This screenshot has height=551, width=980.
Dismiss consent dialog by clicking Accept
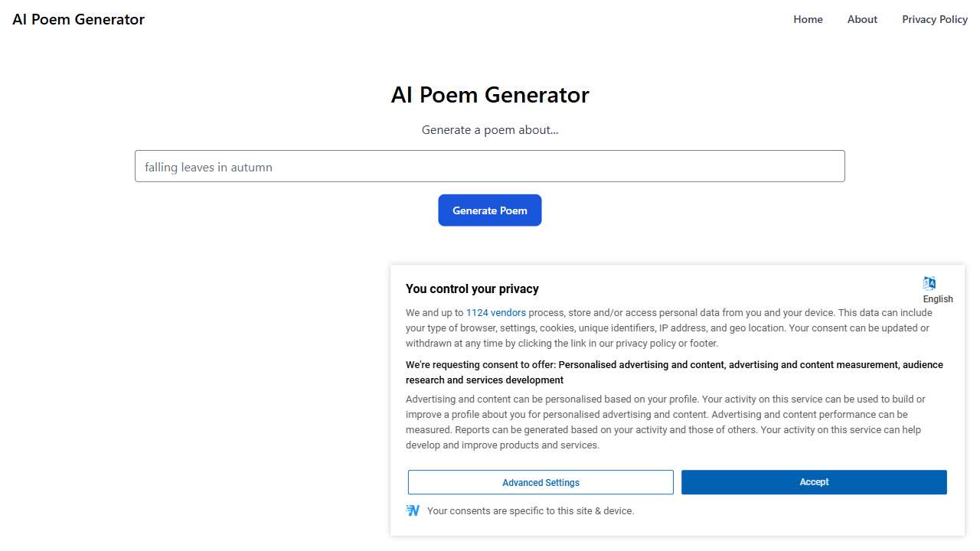coord(814,482)
